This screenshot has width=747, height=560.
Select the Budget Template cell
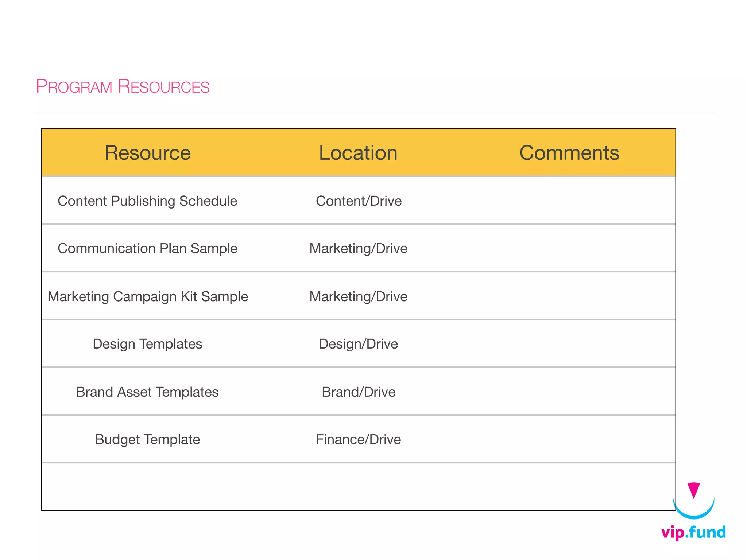pyautogui.click(x=147, y=440)
